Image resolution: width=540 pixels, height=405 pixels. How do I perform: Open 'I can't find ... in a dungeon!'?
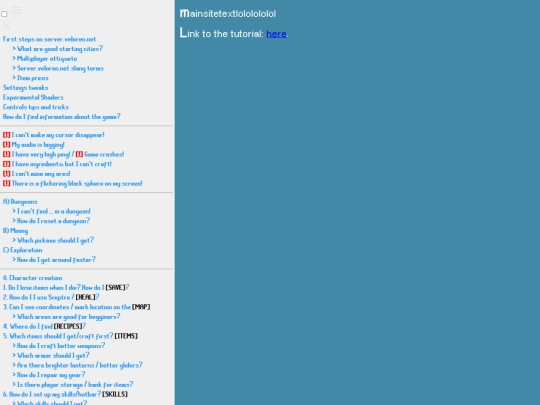click(x=51, y=211)
